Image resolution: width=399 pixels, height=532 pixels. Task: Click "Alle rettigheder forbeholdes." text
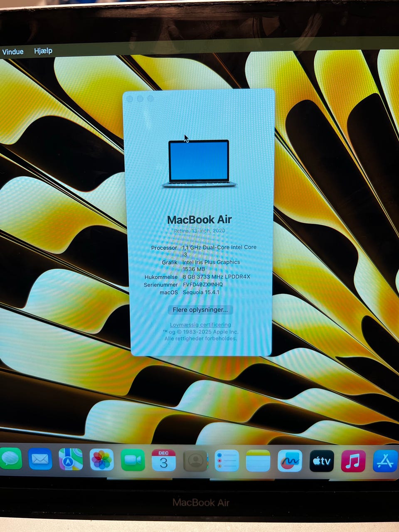coord(200,338)
